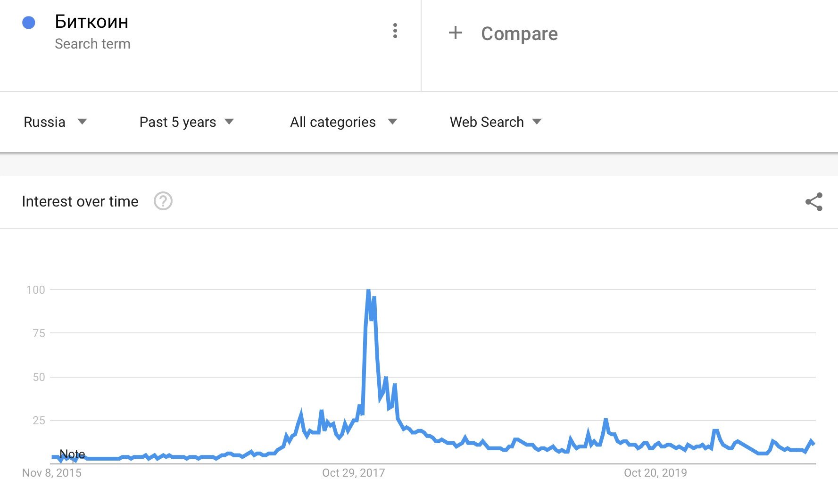
Task: Open the three-dot menu for Биткоин
Action: pos(395,31)
